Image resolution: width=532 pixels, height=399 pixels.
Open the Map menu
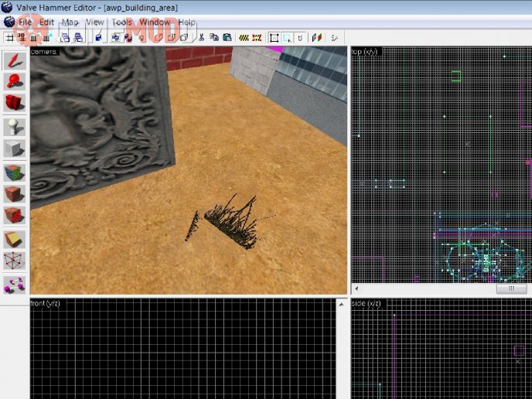[70, 22]
